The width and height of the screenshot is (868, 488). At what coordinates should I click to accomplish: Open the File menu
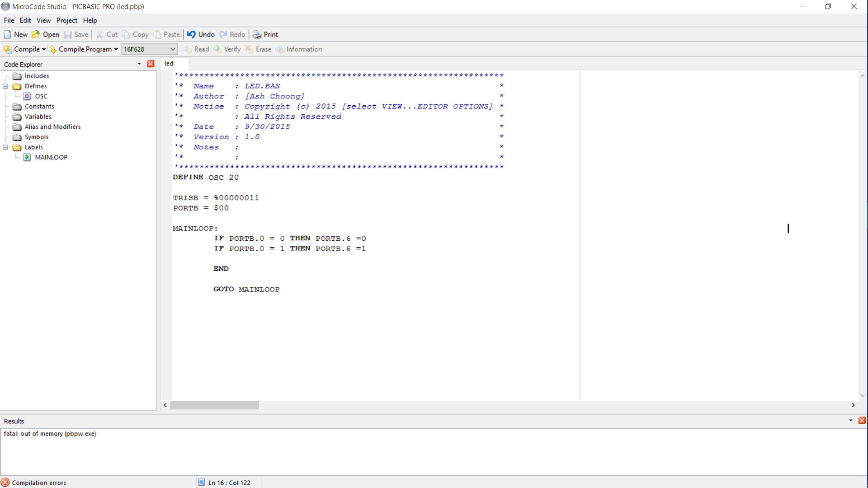point(9,20)
